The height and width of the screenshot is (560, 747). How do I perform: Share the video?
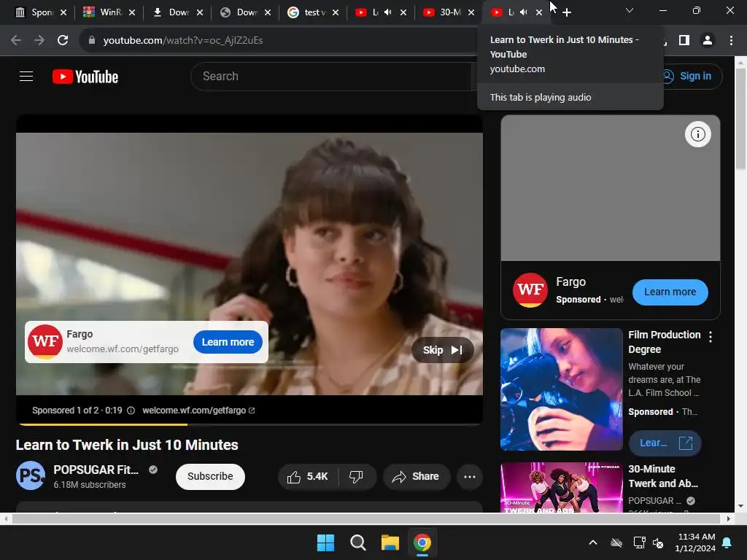pos(415,477)
